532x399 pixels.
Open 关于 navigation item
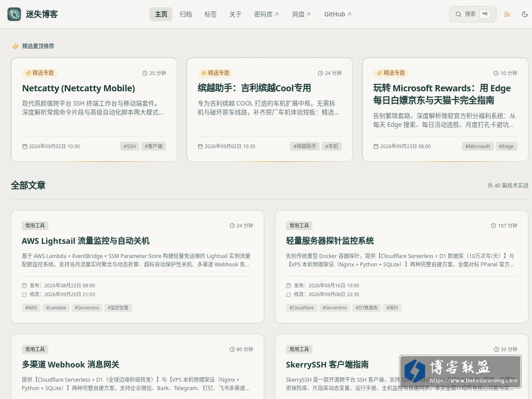tap(235, 14)
